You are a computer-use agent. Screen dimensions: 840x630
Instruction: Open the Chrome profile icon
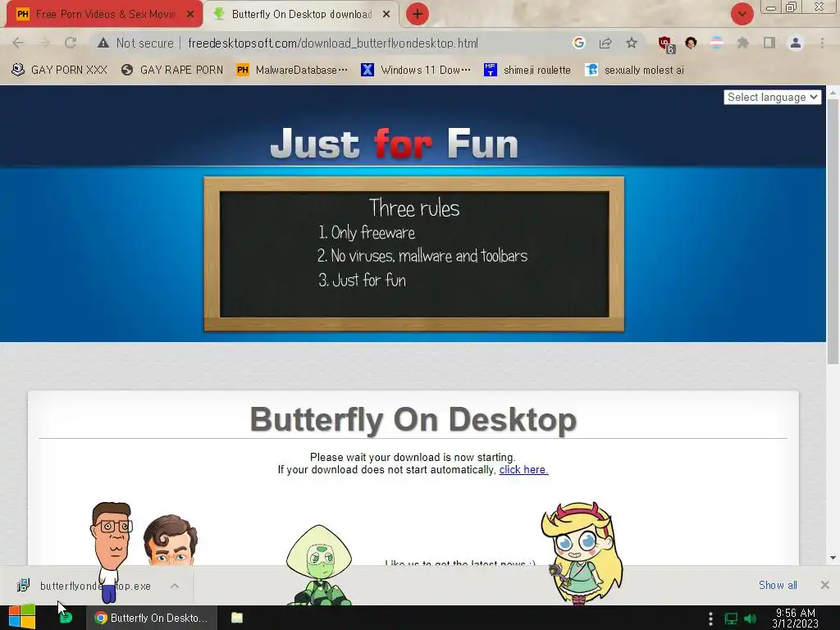796,43
